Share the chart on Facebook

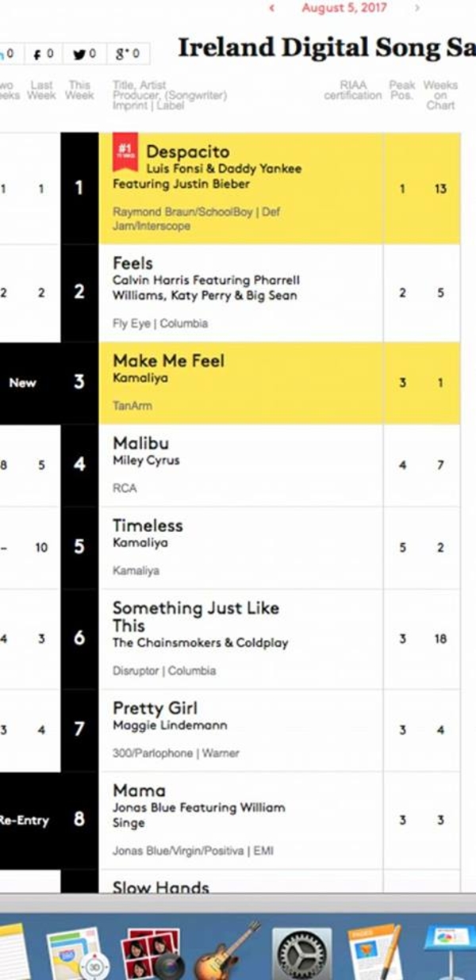(x=43, y=54)
